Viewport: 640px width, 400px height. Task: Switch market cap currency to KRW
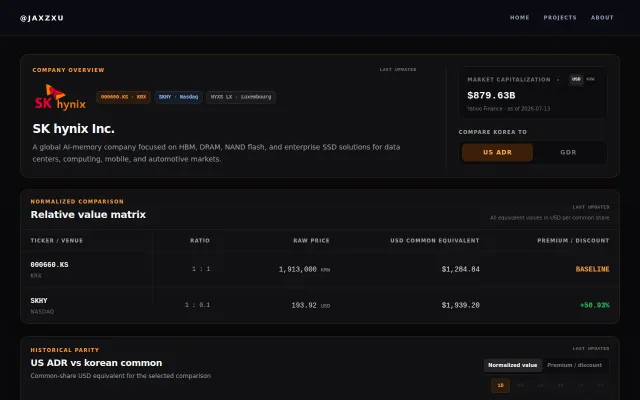pyautogui.click(x=590, y=79)
